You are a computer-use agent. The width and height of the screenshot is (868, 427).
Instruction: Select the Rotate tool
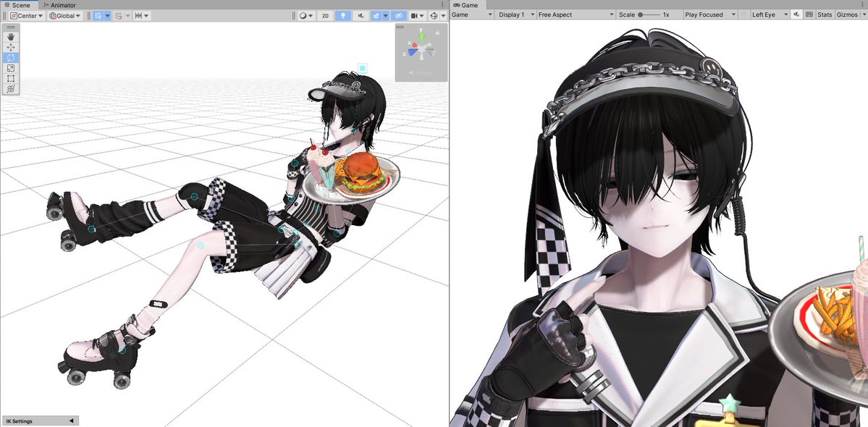click(x=11, y=57)
